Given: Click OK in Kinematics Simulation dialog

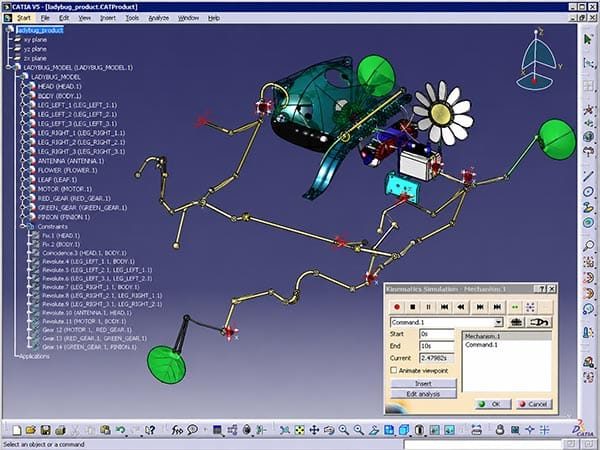Looking at the screenshot, I should click(x=493, y=404).
